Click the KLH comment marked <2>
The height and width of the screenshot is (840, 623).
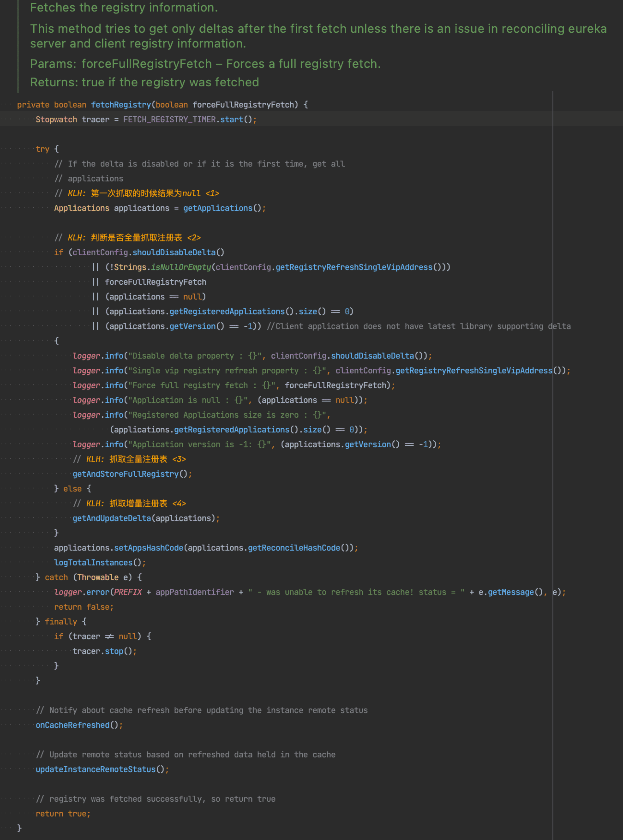127,238
